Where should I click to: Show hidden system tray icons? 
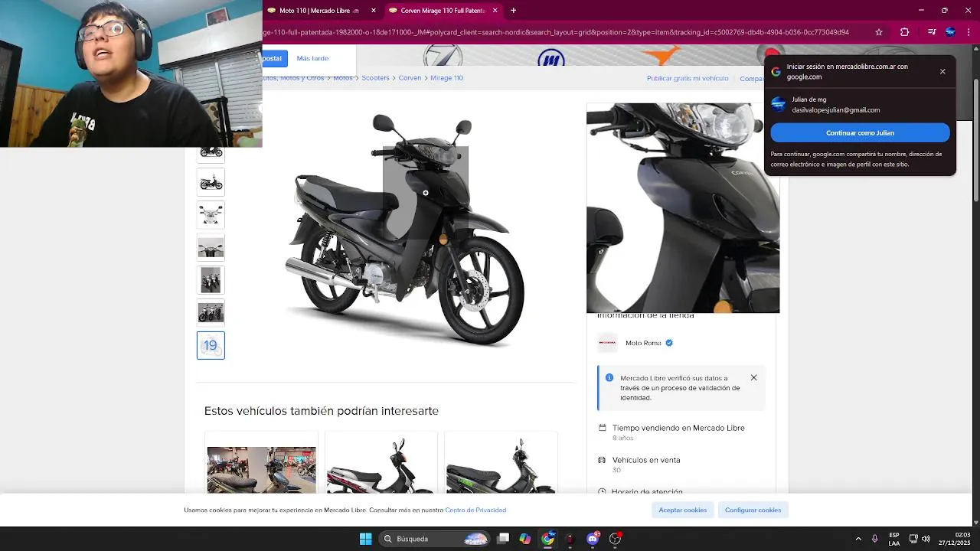(x=858, y=539)
